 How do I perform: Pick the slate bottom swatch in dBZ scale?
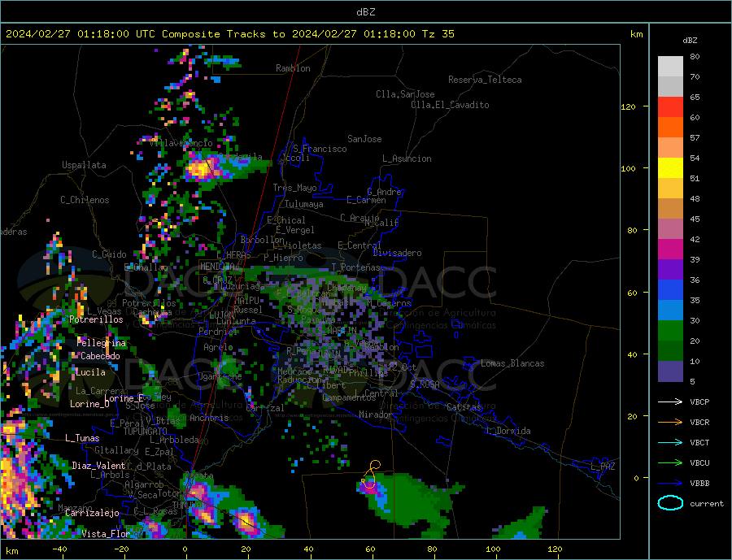pos(670,371)
